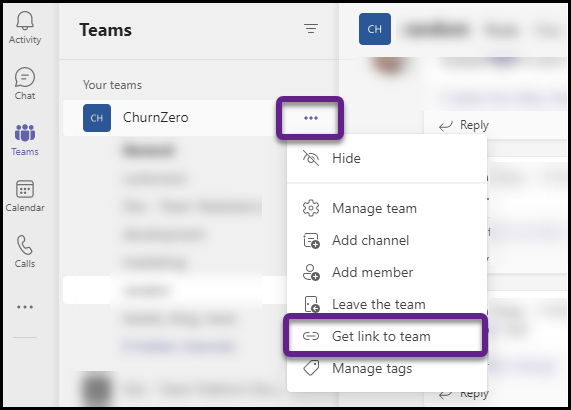Click the ChurnZero team square avatar in list
This screenshot has width=571, height=410.
pyautogui.click(x=97, y=118)
